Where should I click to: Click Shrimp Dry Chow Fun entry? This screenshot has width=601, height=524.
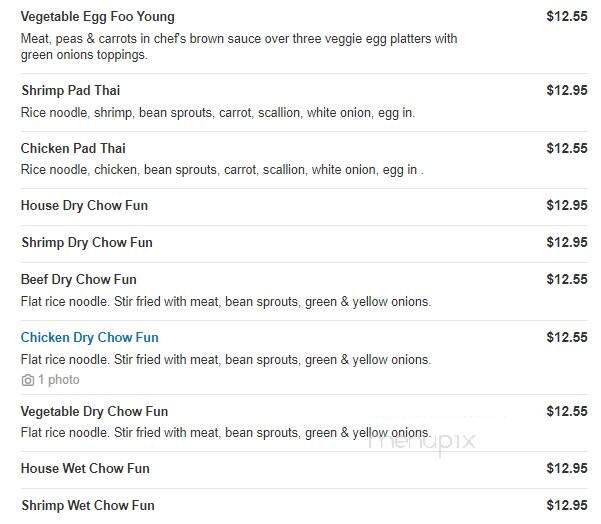86,243
